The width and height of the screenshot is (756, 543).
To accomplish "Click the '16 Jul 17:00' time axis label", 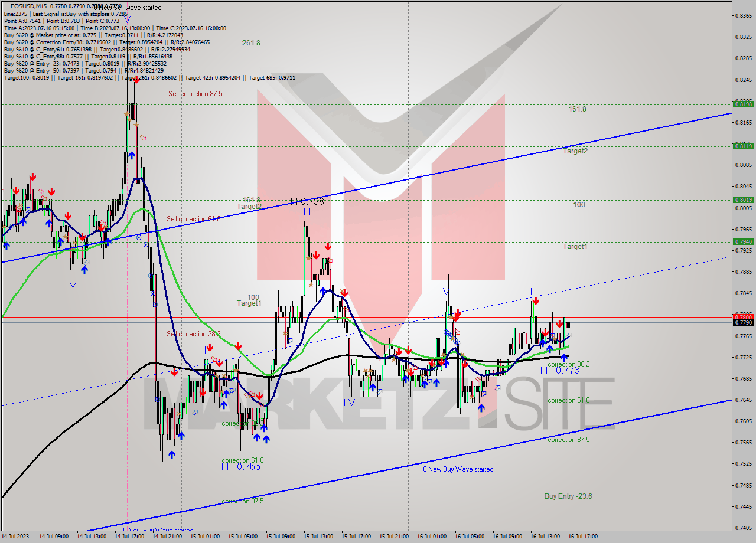I will click(x=584, y=537).
